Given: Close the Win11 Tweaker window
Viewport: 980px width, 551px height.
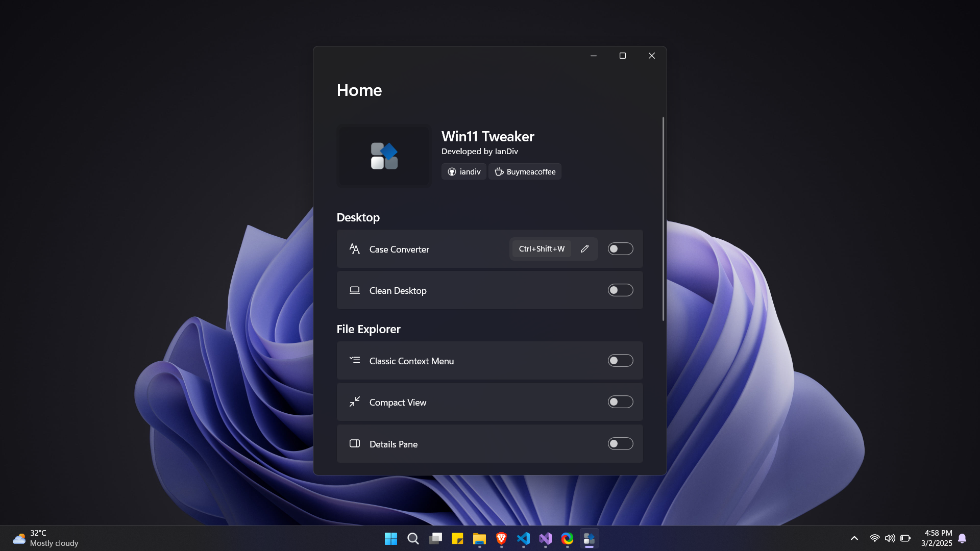Looking at the screenshot, I should (x=651, y=56).
